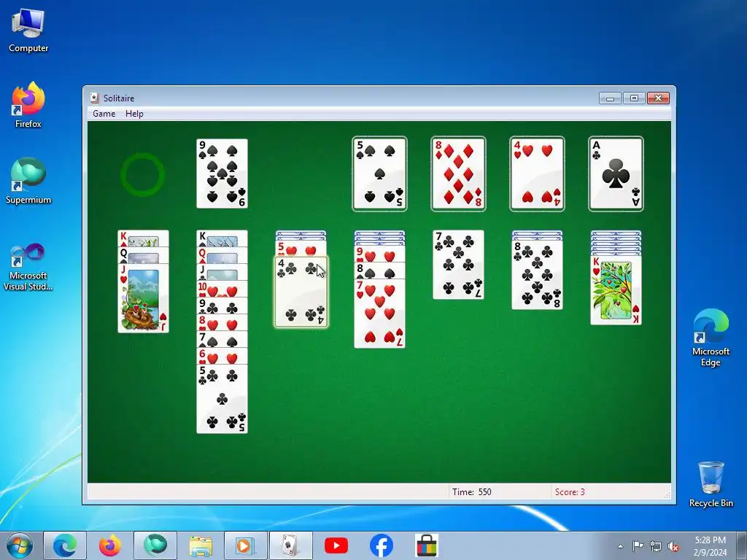
Task: Open the Supermium desktop shortcut
Action: tap(28, 181)
